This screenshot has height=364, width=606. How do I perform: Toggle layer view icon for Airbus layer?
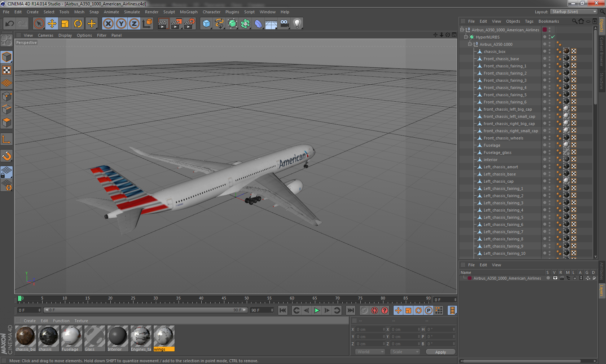click(555, 278)
